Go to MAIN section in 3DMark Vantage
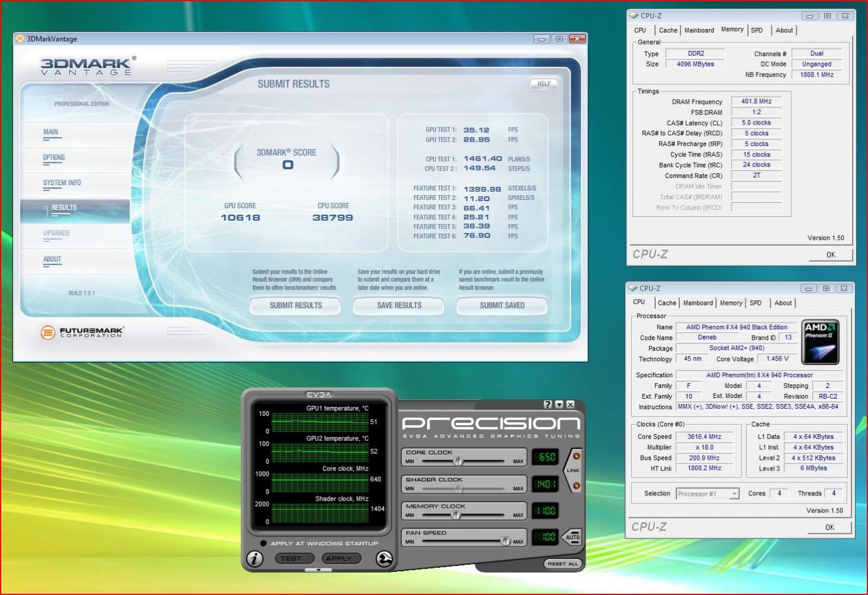 pos(75,135)
